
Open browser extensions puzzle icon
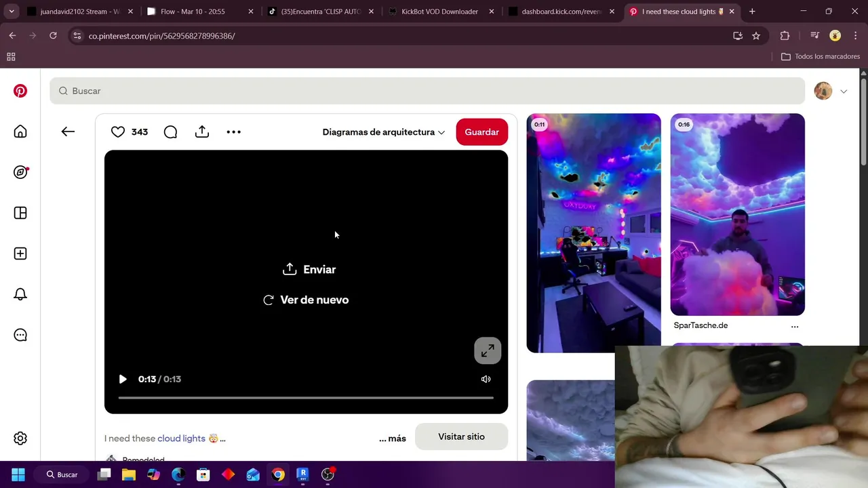pos(785,36)
